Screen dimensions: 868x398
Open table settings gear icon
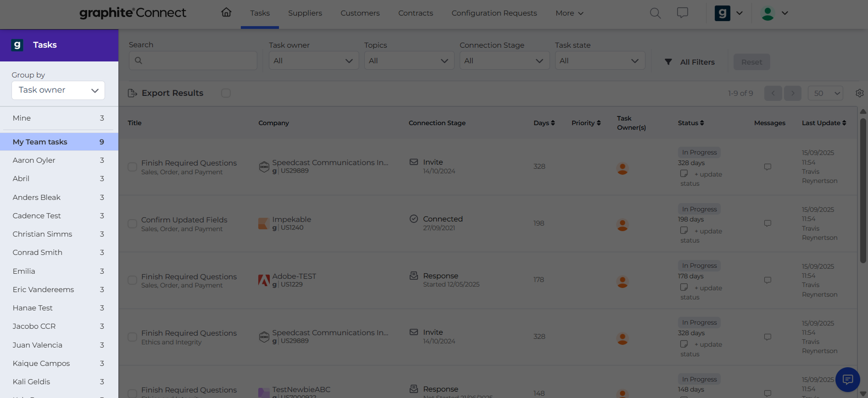(x=860, y=93)
